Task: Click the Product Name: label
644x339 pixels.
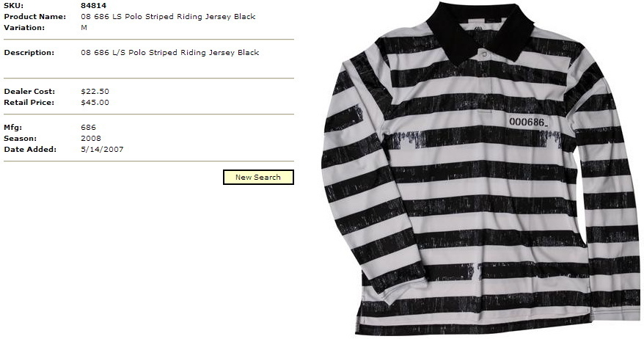Action: click(x=35, y=16)
